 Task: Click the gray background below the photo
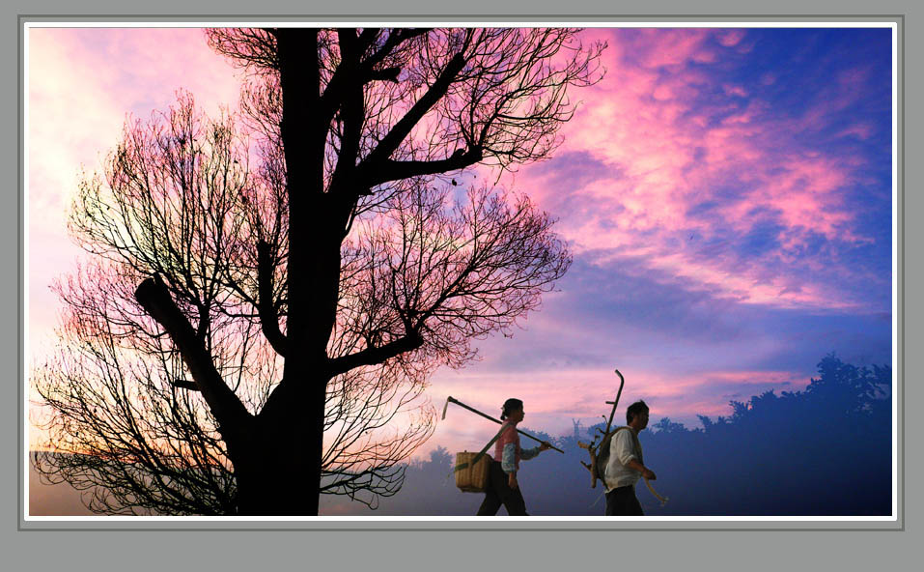(x=462, y=551)
